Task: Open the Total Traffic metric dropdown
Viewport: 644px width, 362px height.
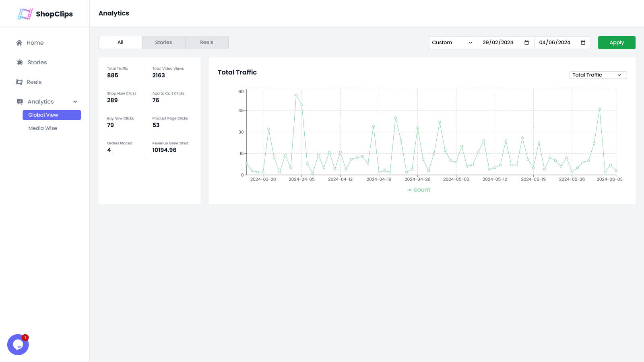Action: pos(598,75)
